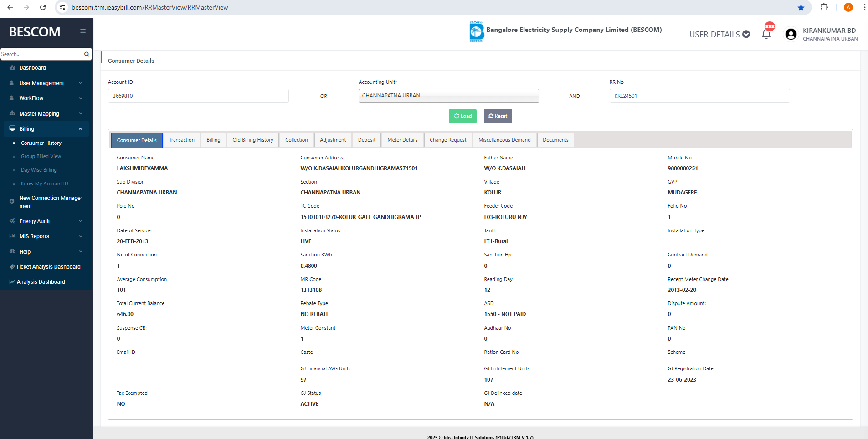
Task: Open Chrome profile avatar
Action: pyautogui.click(x=848, y=7)
